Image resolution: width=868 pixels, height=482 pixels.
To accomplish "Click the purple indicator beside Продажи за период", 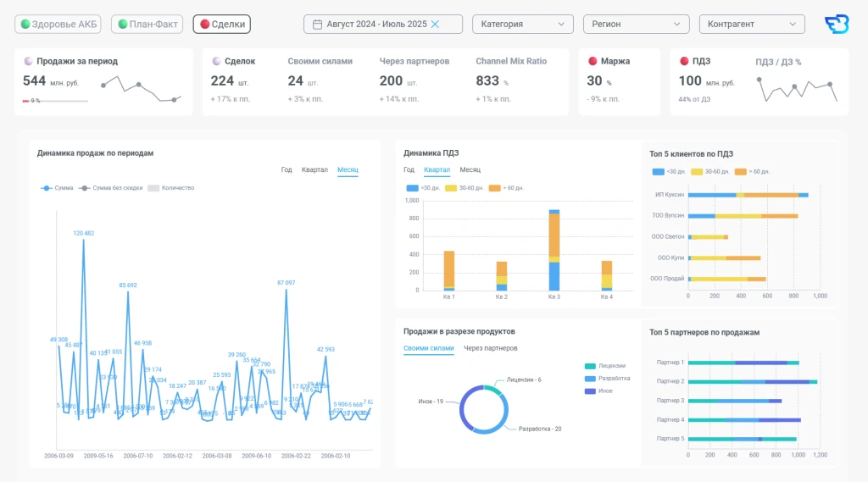I will 28,62.
